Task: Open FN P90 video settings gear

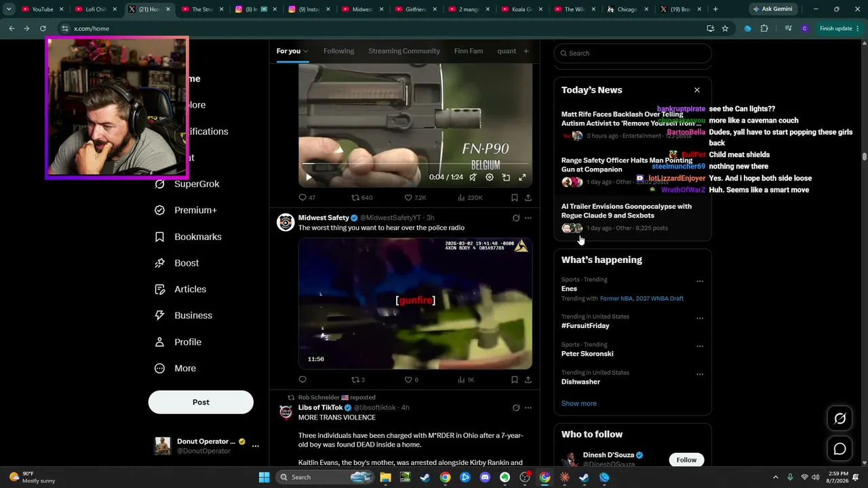Action: [x=490, y=178]
